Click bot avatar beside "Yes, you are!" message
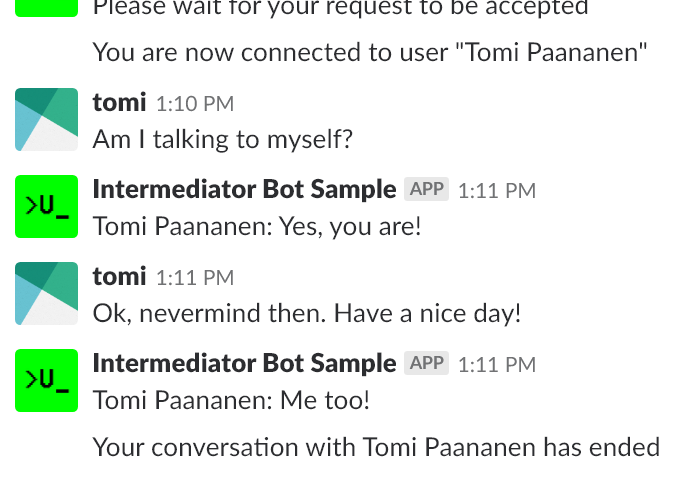The image size is (681, 480). tap(46, 206)
